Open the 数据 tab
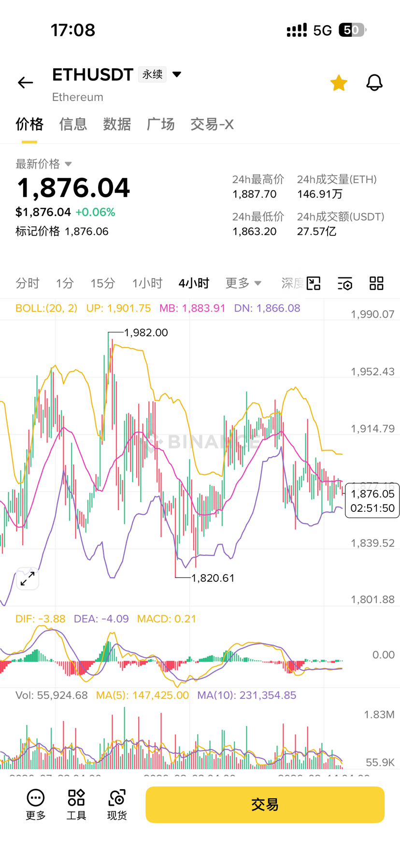This screenshot has height=868, width=400. [117, 124]
